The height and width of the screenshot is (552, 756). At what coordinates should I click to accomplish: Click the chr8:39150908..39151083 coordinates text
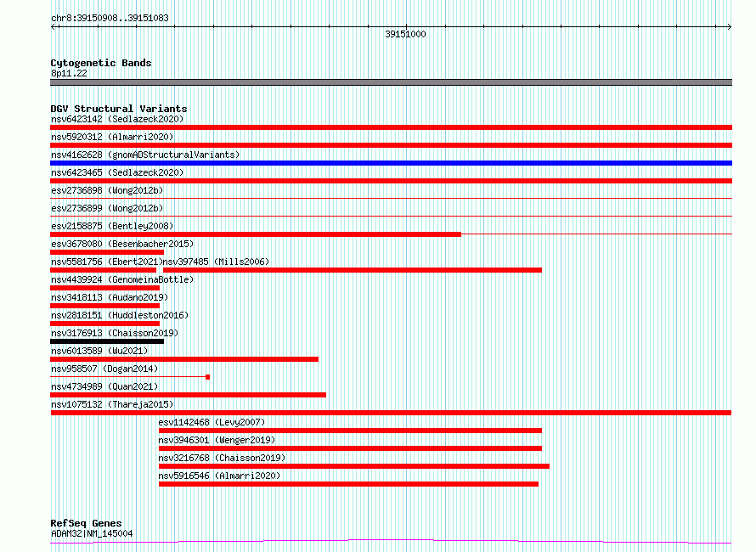(110, 19)
